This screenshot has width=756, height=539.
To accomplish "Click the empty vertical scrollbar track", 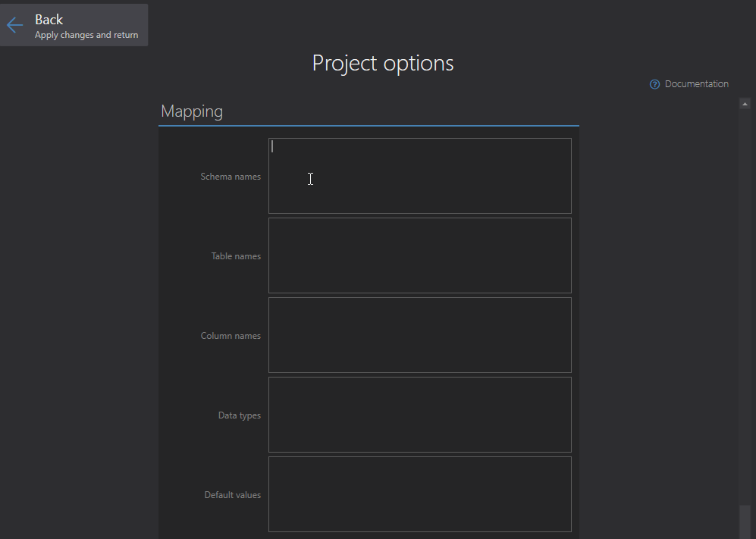I will click(745, 303).
